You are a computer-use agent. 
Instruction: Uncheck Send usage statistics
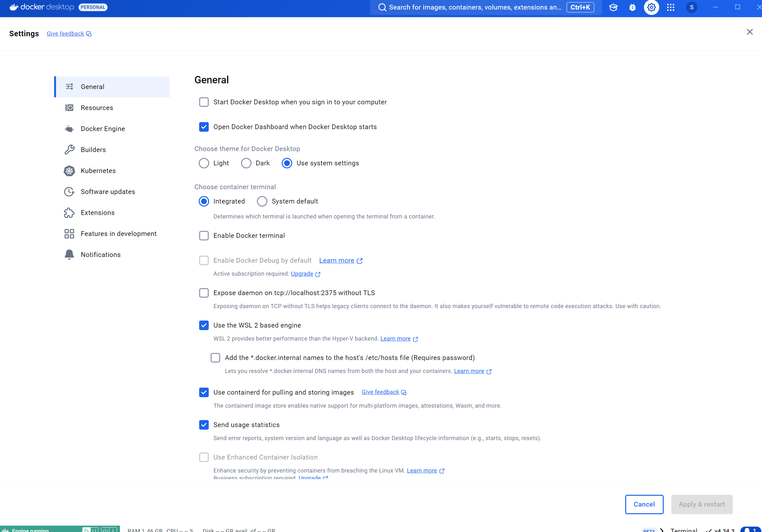coord(204,425)
